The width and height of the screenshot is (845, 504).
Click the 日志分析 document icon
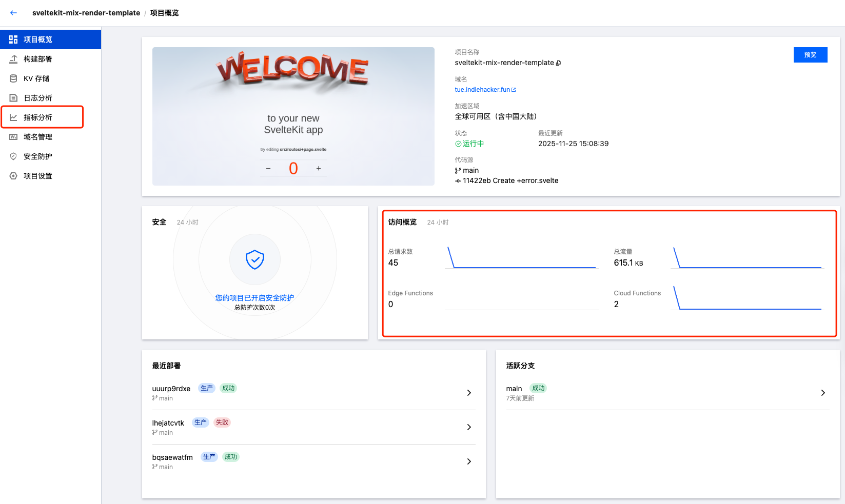click(13, 98)
